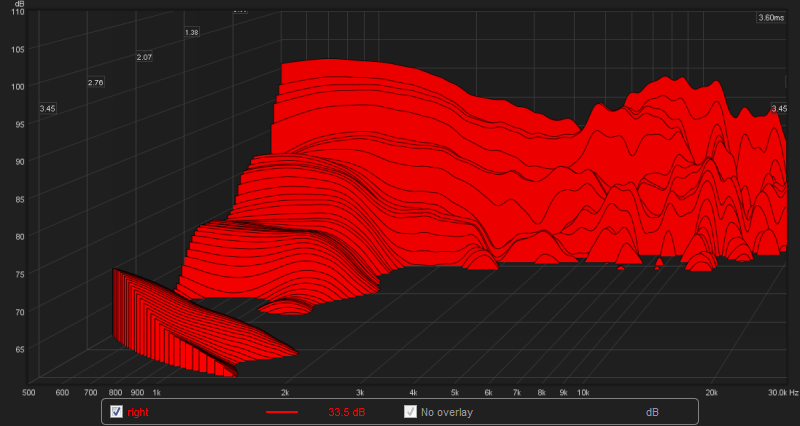Click the 800 label on the frequency axis

point(115,393)
